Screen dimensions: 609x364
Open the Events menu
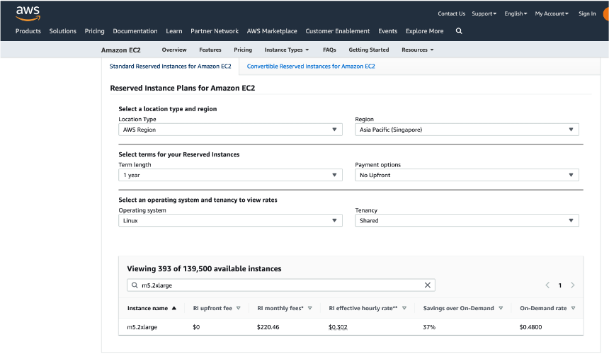click(387, 31)
